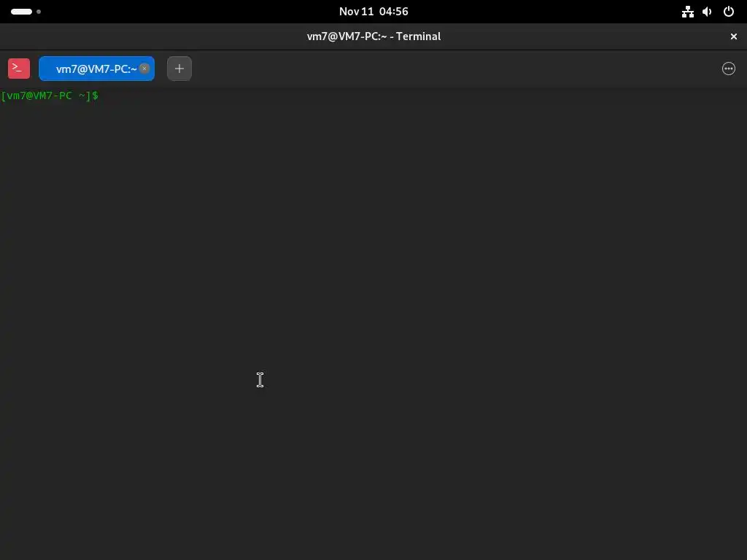Open the Activities workspace indicator
Image resolution: width=747 pixels, height=560 pixels.
[26, 12]
